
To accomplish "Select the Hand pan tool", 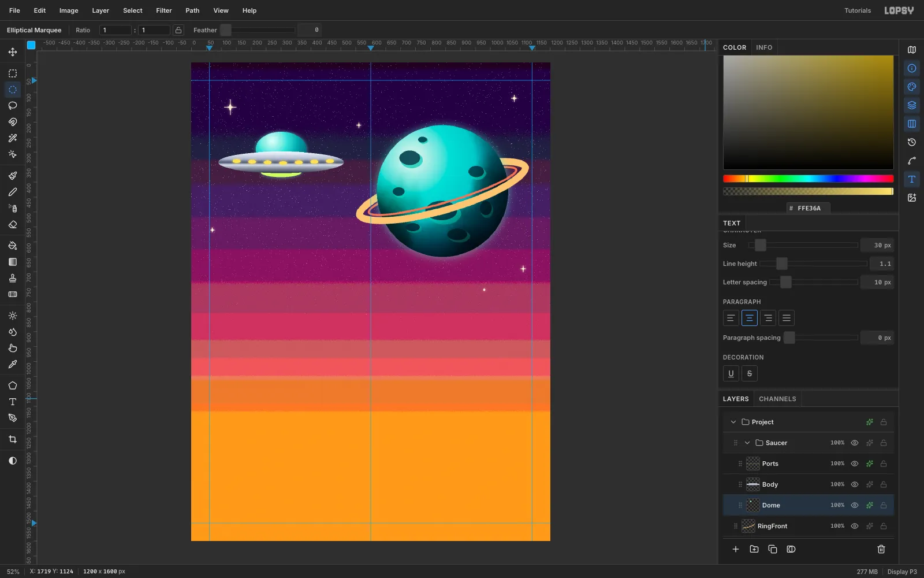I will point(13,348).
